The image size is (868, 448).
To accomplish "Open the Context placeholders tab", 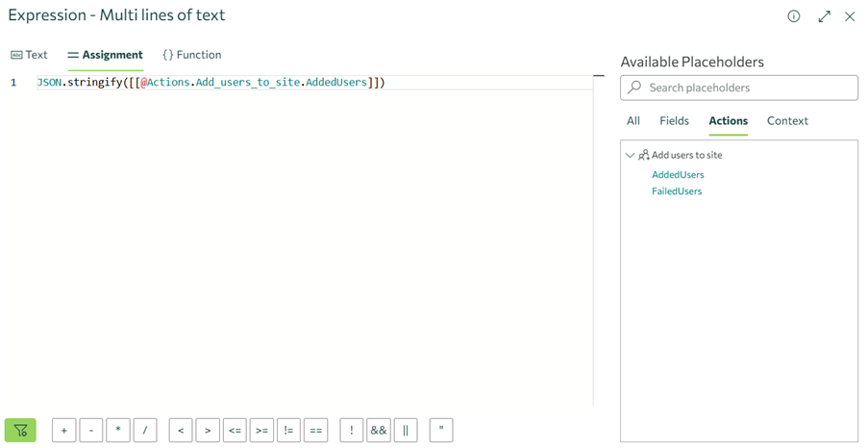I will click(x=787, y=121).
